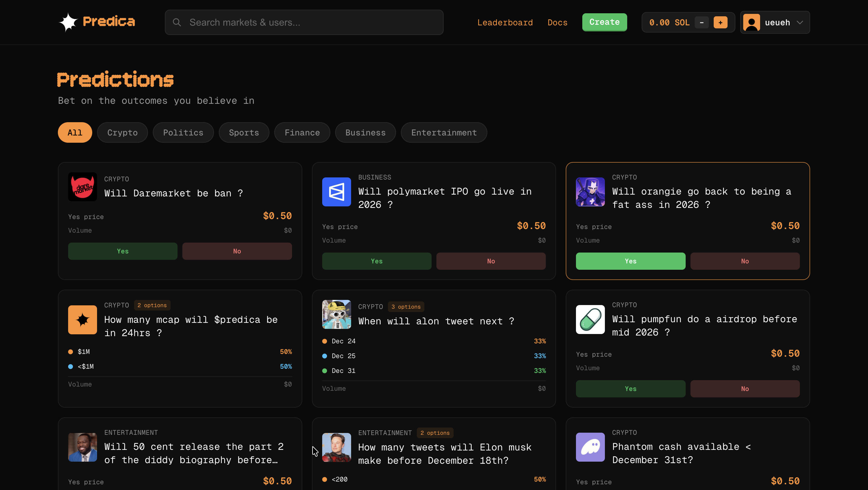This screenshot has height=490, width=868.
Task: Open the Daremarket market icon
Action: pyautogui.click(x=83, y=187)
